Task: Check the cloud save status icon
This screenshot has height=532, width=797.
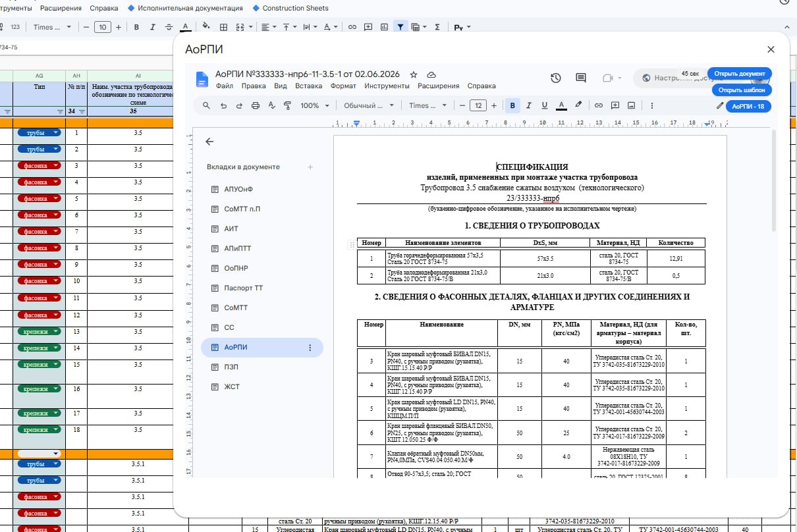Action: tap(431, 74)
